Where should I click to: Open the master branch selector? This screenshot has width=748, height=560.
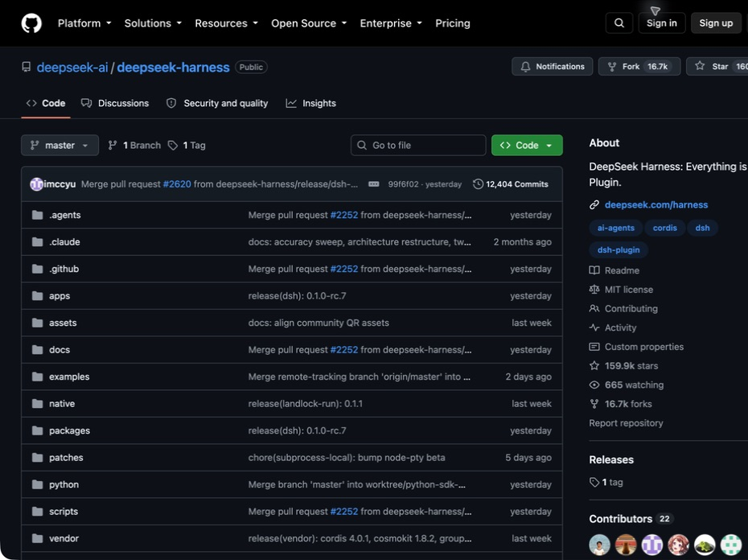[60, 145]
